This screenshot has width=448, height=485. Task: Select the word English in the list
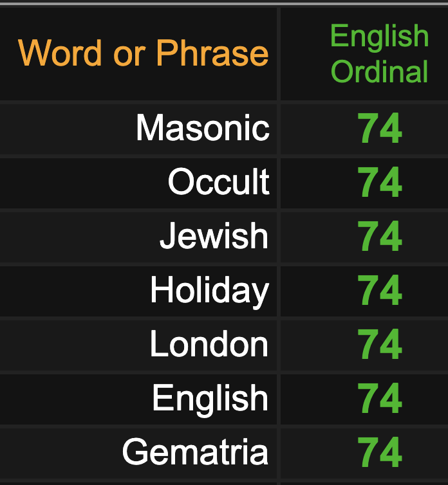tap(210, 398)
